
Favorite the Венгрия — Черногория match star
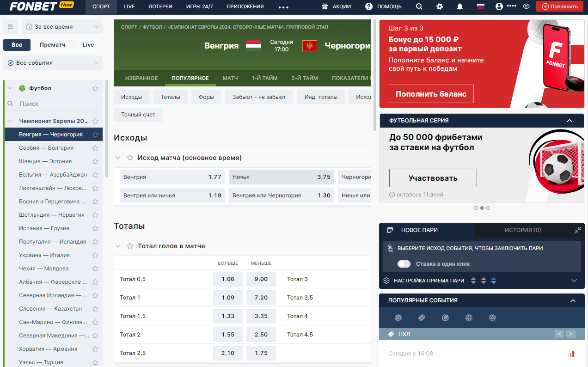point(95,135)
